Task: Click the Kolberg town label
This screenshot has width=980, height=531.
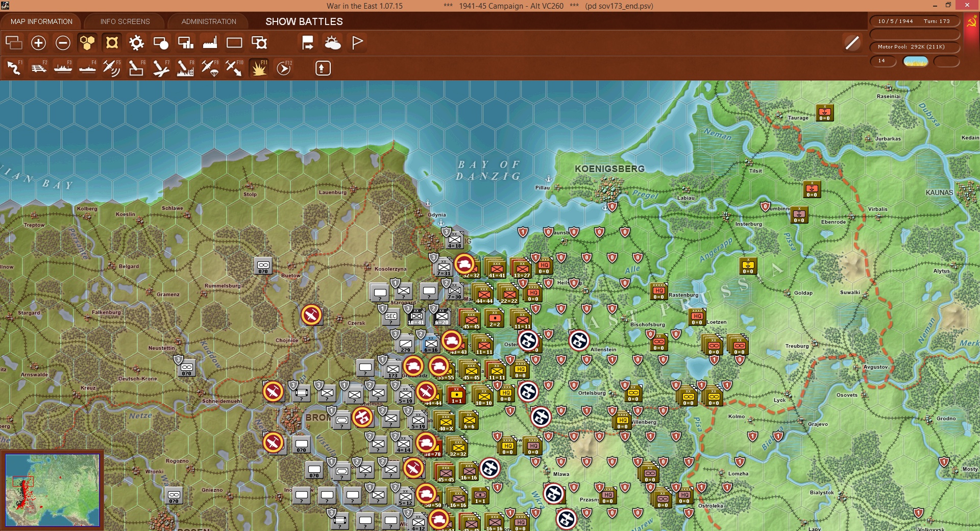Action: [87, 209]
